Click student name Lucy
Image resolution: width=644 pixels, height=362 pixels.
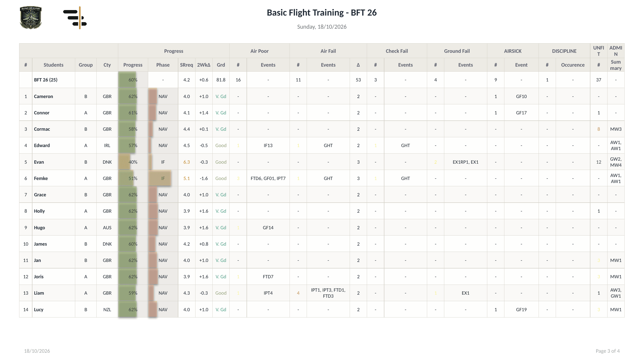(39, 309)
